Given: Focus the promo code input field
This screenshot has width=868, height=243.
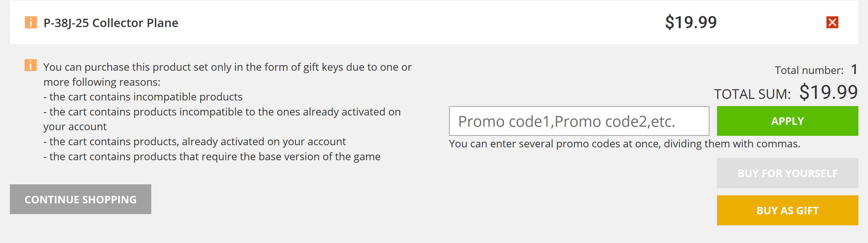Looking at the screenshot, I should coord(579,121).
